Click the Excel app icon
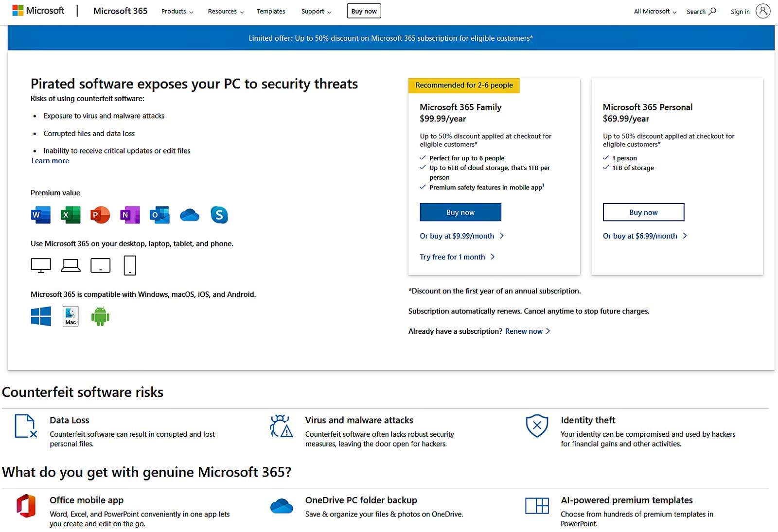The width and height of the screenshot is (778, 532). (71, 215)
